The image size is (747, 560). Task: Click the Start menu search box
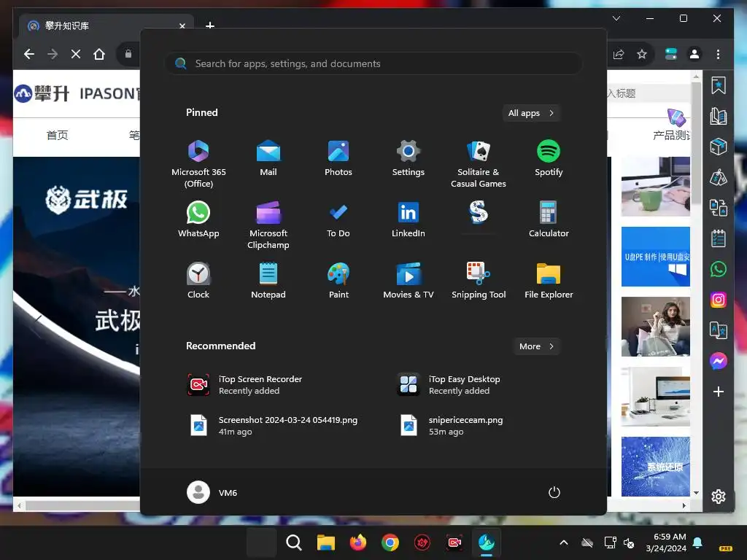tap(374, 63)
